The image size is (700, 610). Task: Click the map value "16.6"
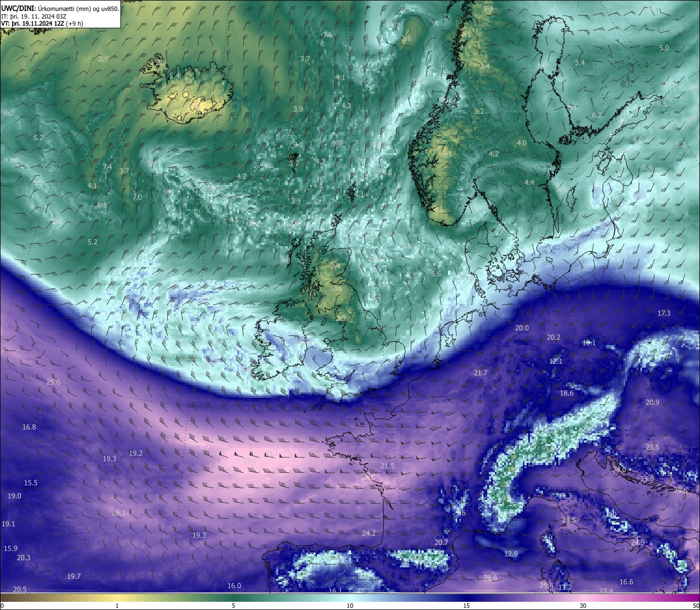click(626, 582)
